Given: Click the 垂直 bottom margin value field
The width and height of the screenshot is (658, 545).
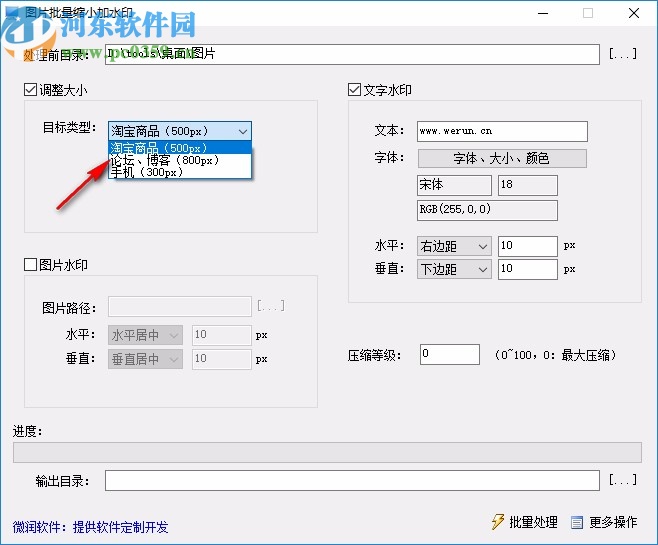Looking at the screenshot, I should pos(527,269).
